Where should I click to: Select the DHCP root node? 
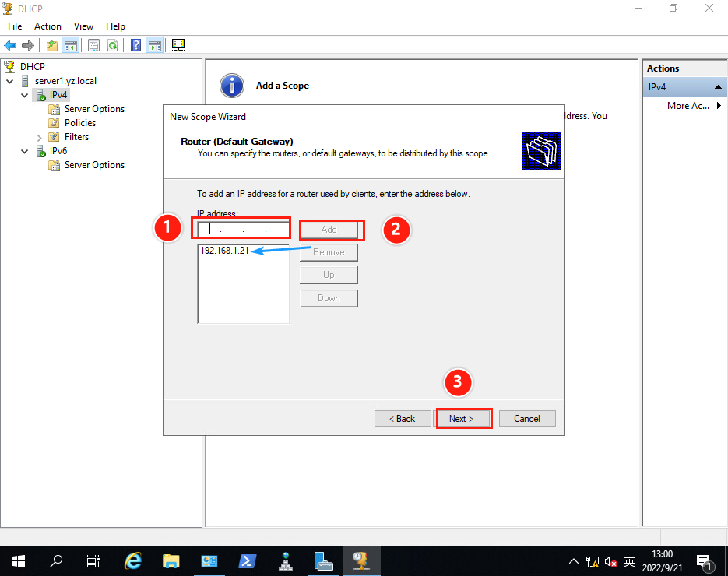pyautogui.click(x=32, y=66)
